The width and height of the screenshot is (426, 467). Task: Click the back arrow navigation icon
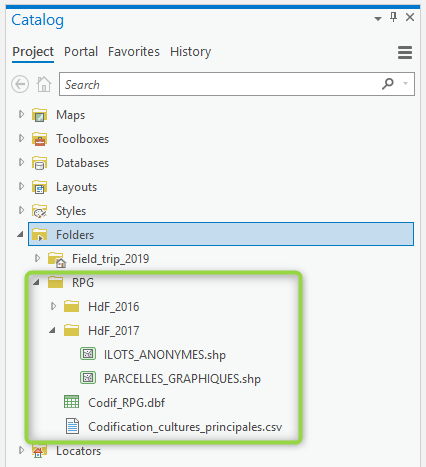click(20, 84)
